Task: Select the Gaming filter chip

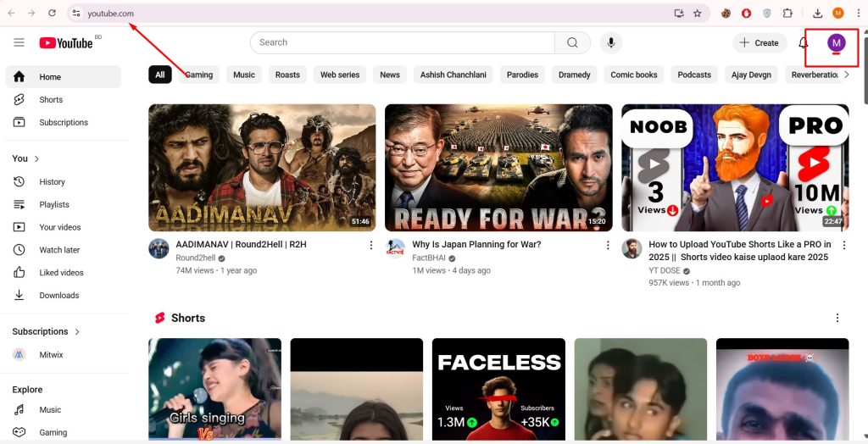Action: click(x=199, y=75)
